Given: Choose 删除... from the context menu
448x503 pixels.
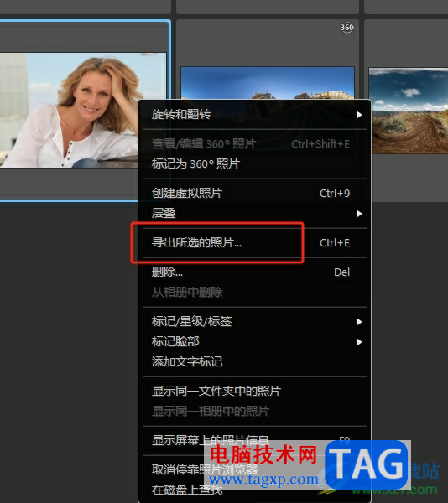Looking at the screenshot, I should pos(255,272).
